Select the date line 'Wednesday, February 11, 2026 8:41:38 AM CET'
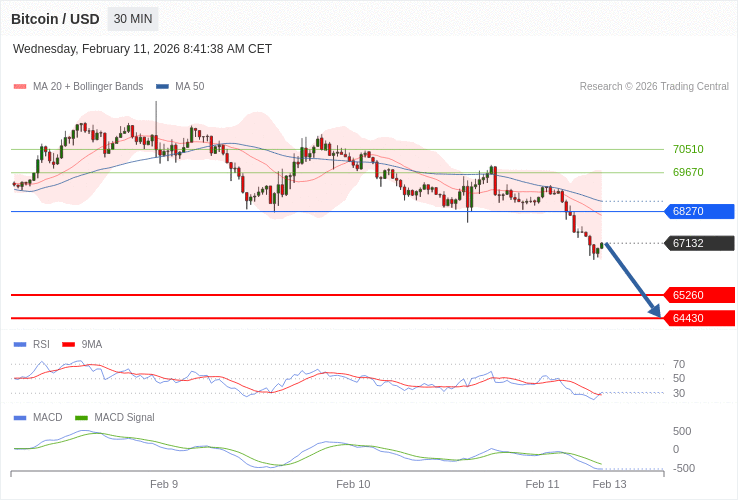The height and width of the screenshot is (500, 738). click(x=142, y=49)
